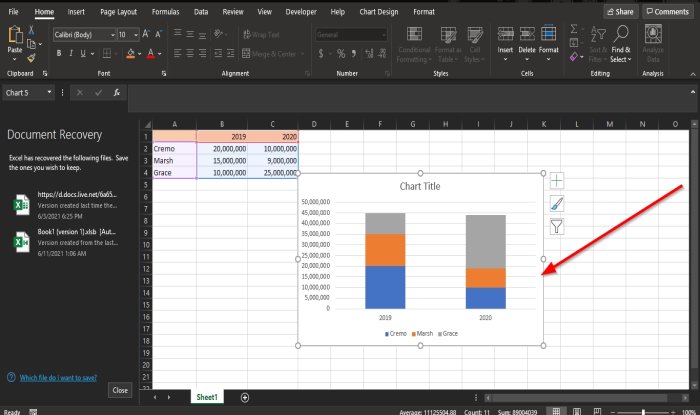700x415 pixels.
Task: Toggle Bold formatting
Action: click(58, 54)
